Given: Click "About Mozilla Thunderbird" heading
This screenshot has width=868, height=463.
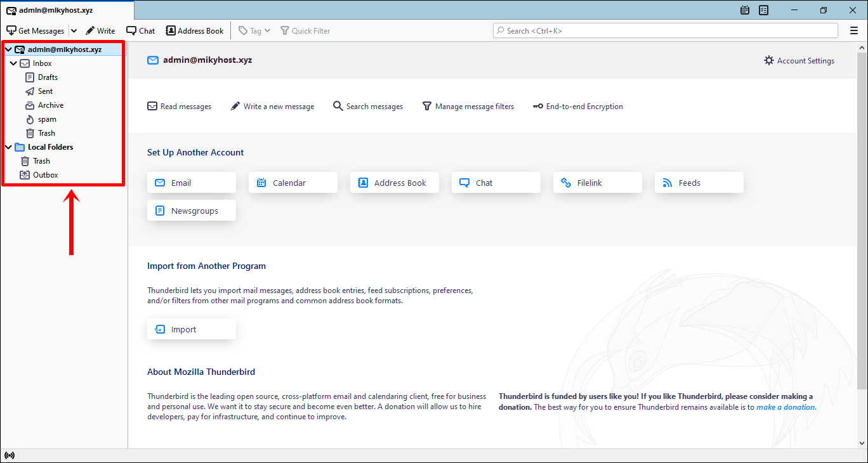Looking at the screenshot, I should tap(201, 372).
